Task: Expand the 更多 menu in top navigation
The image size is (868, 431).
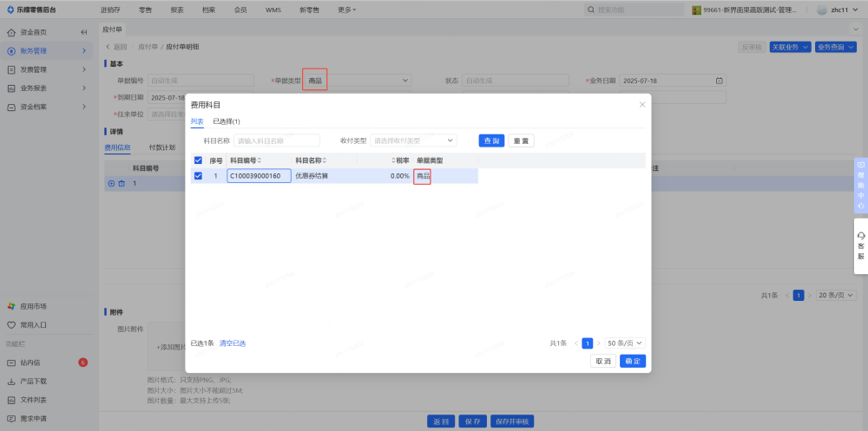Action: (347, 10)
